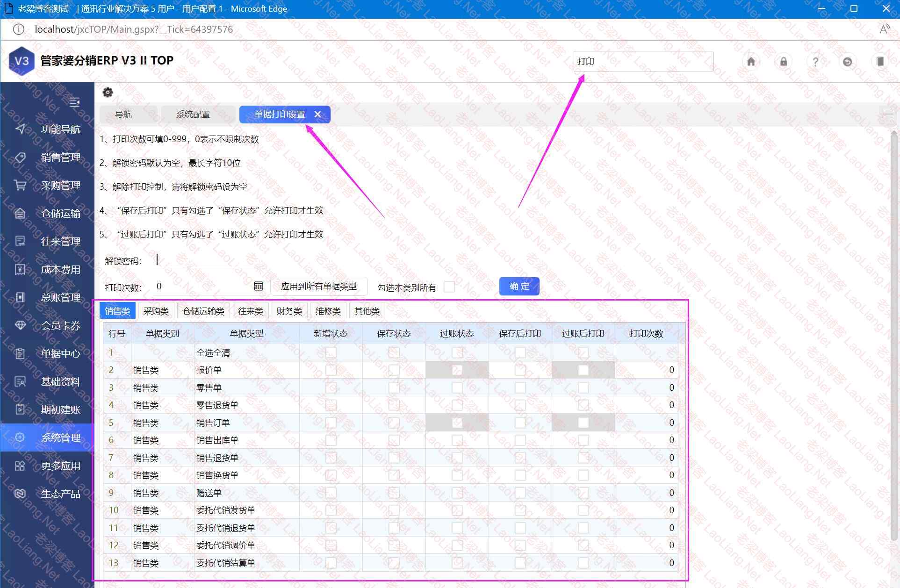The height and width of the screenshot is (588, 900).
Task: Click the lock screen icon
Action: coord(784,62)
